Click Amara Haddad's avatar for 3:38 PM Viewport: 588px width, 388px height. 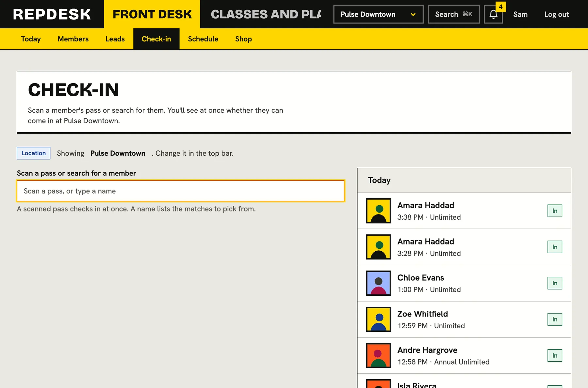(x=378, y=211)
